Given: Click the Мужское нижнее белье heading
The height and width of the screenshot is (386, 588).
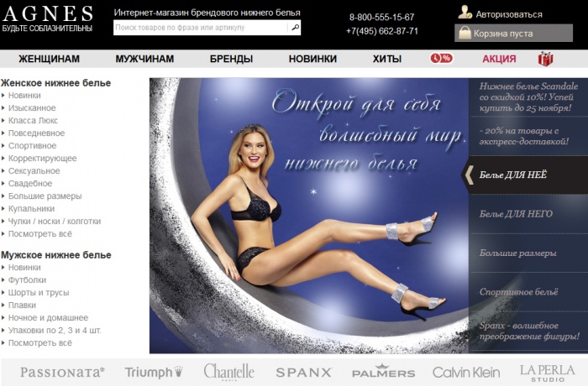Looking at the screenshot, I should point(56,255).
